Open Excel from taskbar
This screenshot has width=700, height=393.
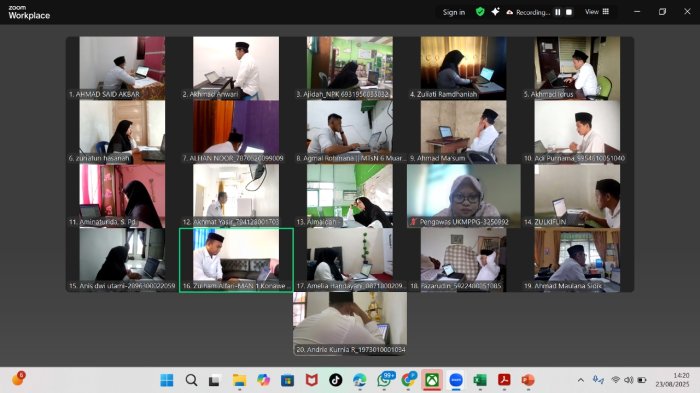click(x=480, y=380)
